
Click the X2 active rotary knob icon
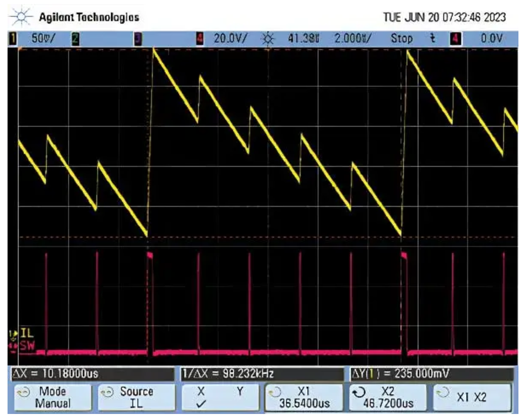[x=359, y=392]
